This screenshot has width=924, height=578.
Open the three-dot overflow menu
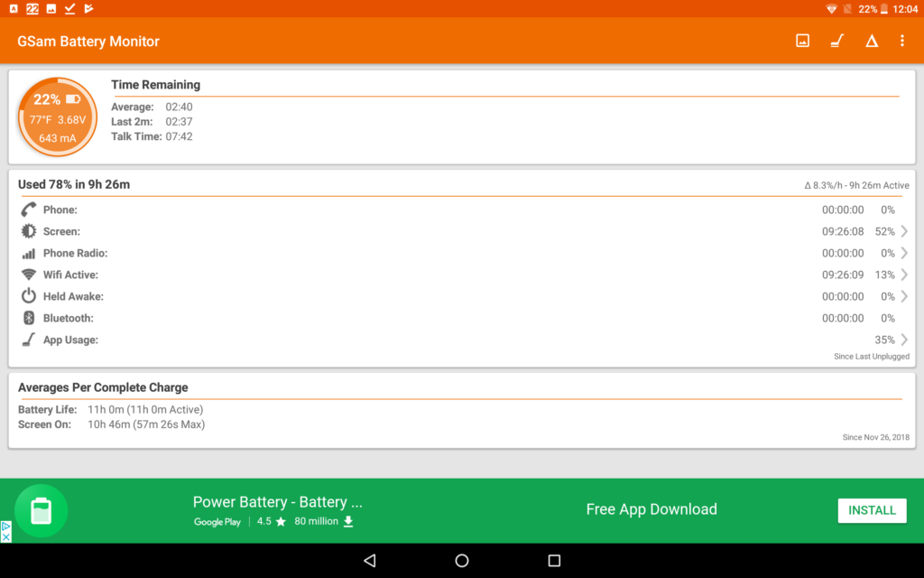click(901, 41)
